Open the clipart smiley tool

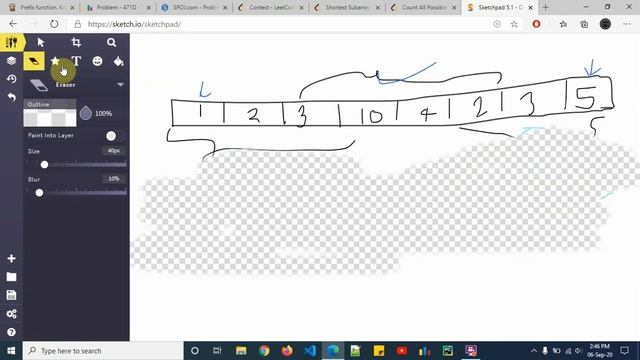point(97,61)
